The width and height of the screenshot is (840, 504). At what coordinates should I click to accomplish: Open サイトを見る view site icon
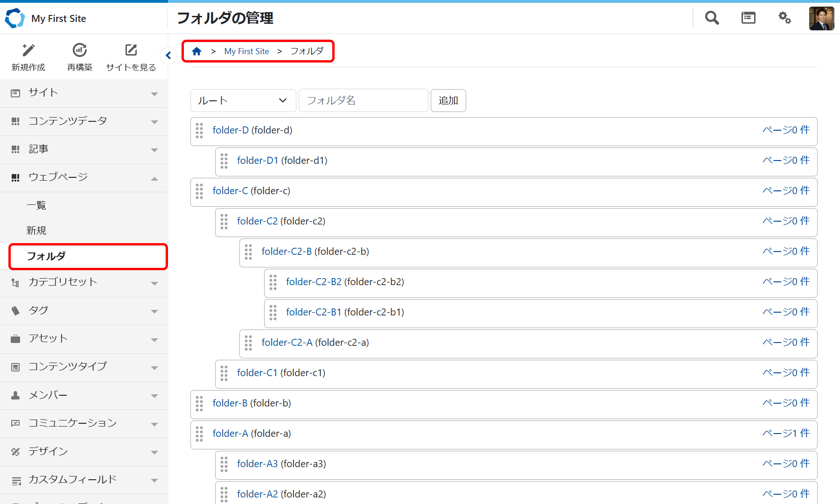point(131,50)
